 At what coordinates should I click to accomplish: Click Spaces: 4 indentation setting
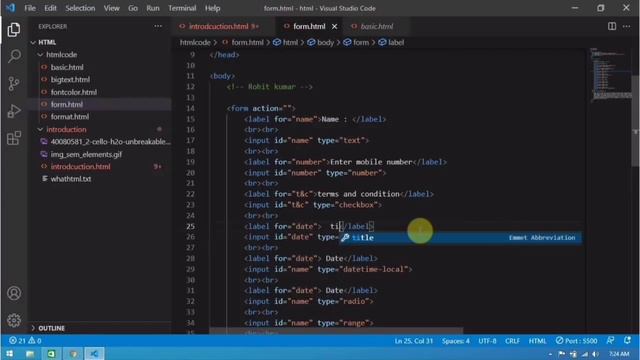(x=456, y=340)
